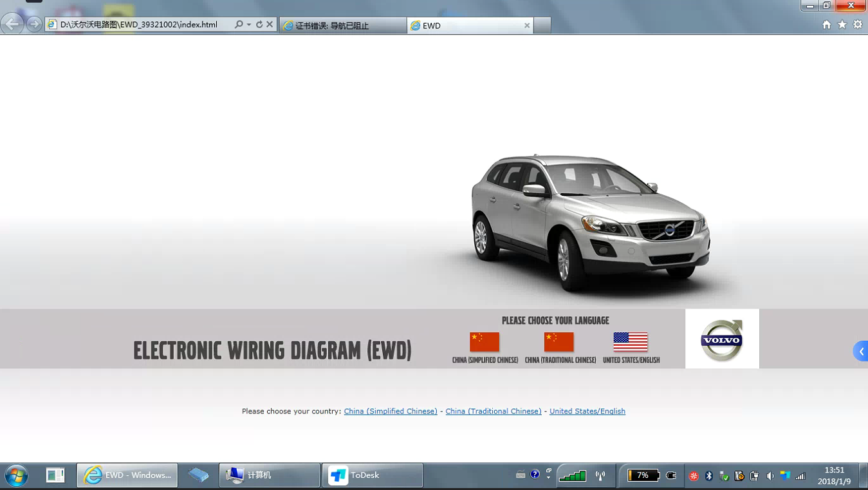The width and height of the screenshot is (868, 490).
Task: Click the stop loading X icon
Action: [270, 24]
